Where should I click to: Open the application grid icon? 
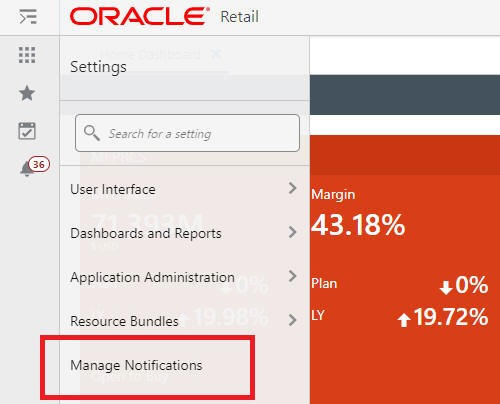[27, 55]
